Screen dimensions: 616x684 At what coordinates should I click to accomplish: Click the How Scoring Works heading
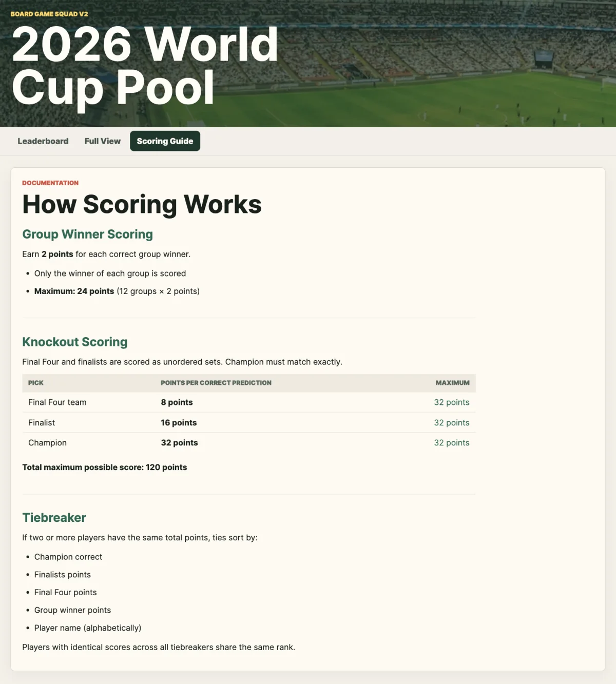[x=142, y=204]
